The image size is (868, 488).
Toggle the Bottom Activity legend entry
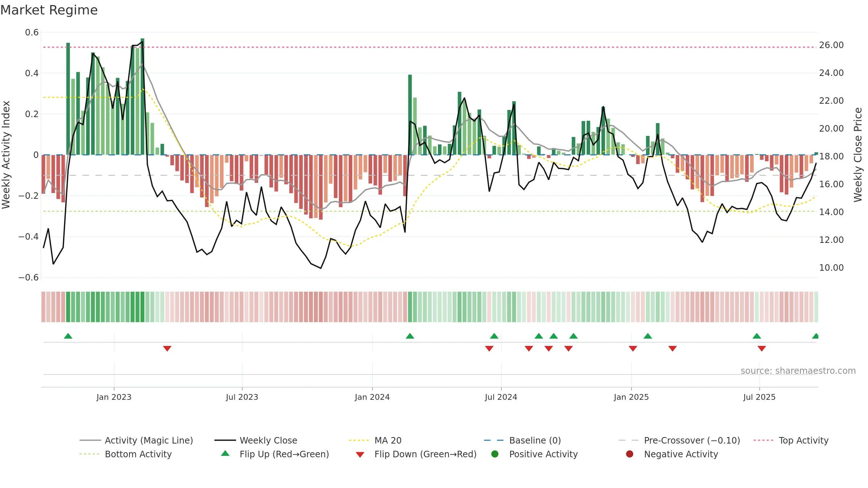pos(125,454)
